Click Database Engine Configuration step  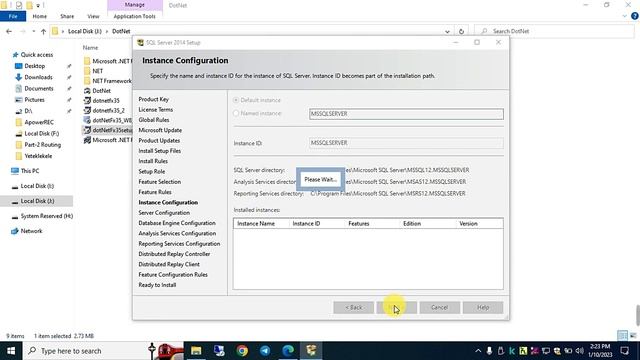(x=177, y=223)
